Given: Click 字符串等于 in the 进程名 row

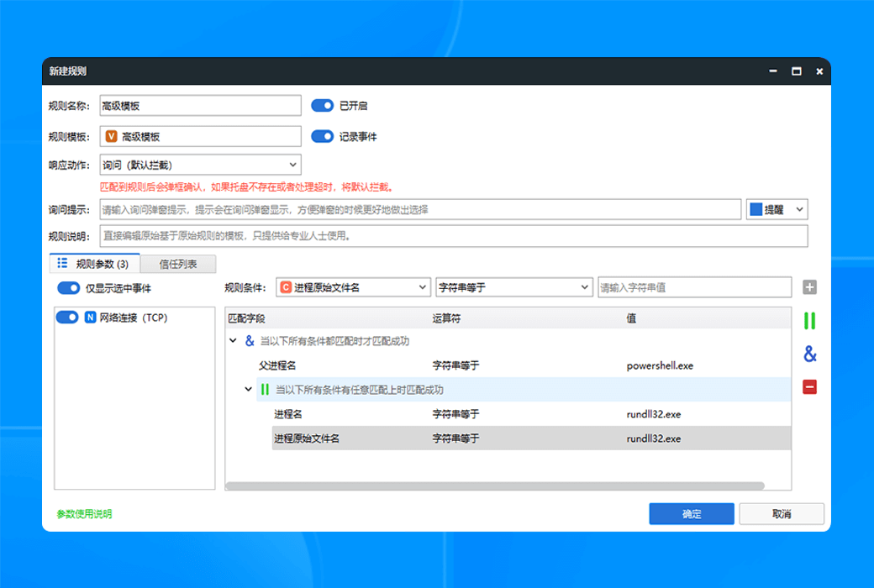Looking at the screenshot, I should tap(456, 414).
